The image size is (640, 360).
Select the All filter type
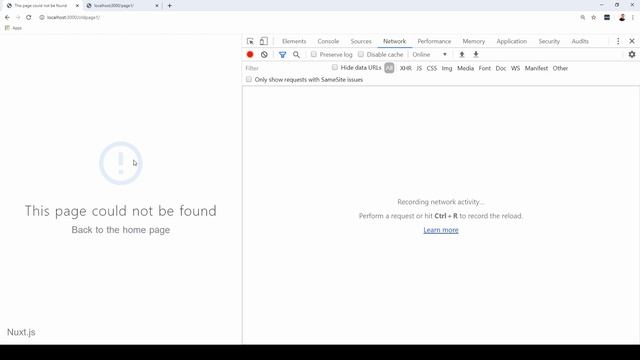coord(389,68)
